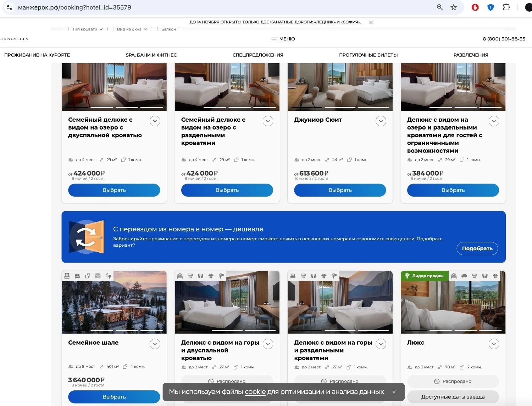Click the room-swap arrows icon in blue banner
Image resolution: width=532 pixels, height=406 pixels.
click(x=87, y=237)
